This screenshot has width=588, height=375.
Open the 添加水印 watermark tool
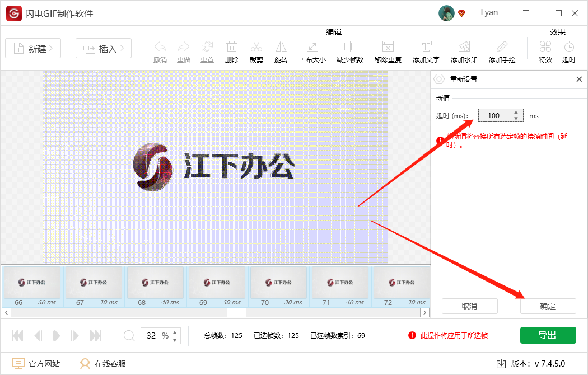point(464,47)
